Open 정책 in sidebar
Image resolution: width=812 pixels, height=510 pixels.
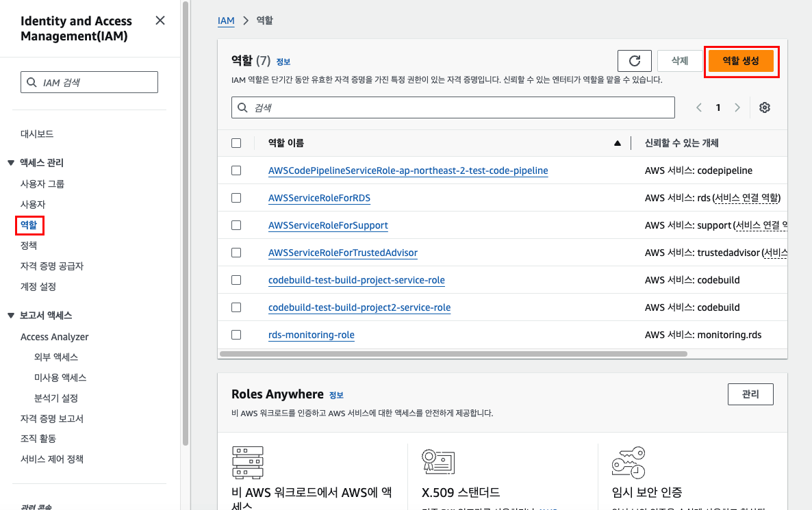pyautogui.click(x=29, y=246)
